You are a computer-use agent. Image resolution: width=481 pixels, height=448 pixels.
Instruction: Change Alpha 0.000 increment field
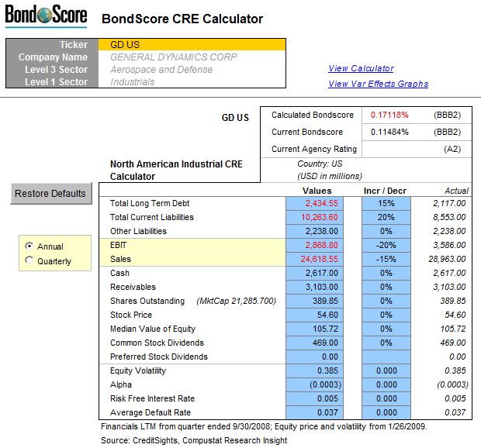point(386,385)
